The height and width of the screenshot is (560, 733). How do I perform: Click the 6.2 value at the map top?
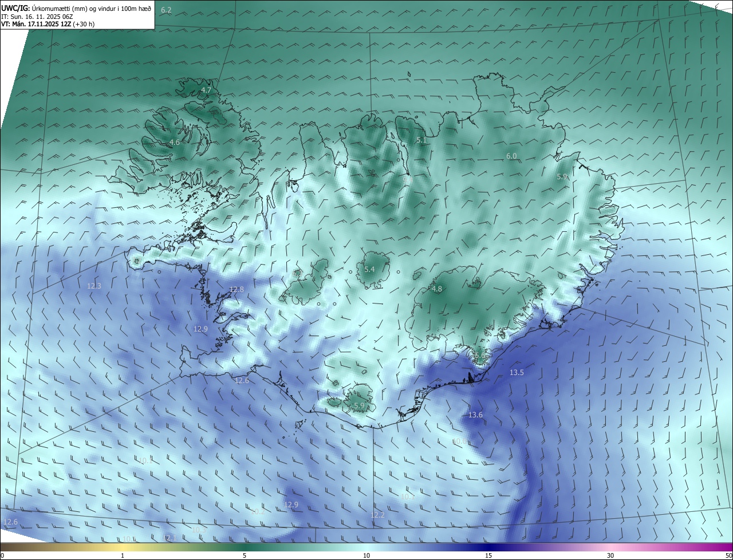(x=166, y=10)
